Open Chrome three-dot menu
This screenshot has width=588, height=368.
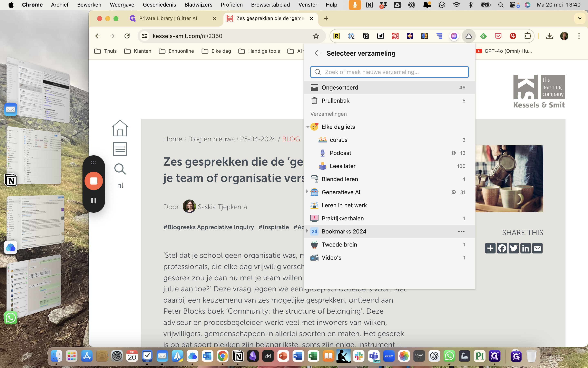pos(579,36)
